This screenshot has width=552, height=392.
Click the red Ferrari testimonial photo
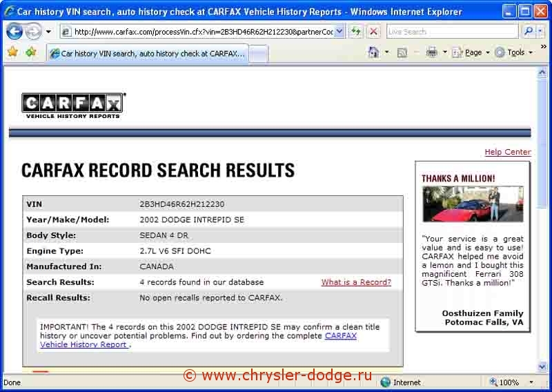pos(473,204)
